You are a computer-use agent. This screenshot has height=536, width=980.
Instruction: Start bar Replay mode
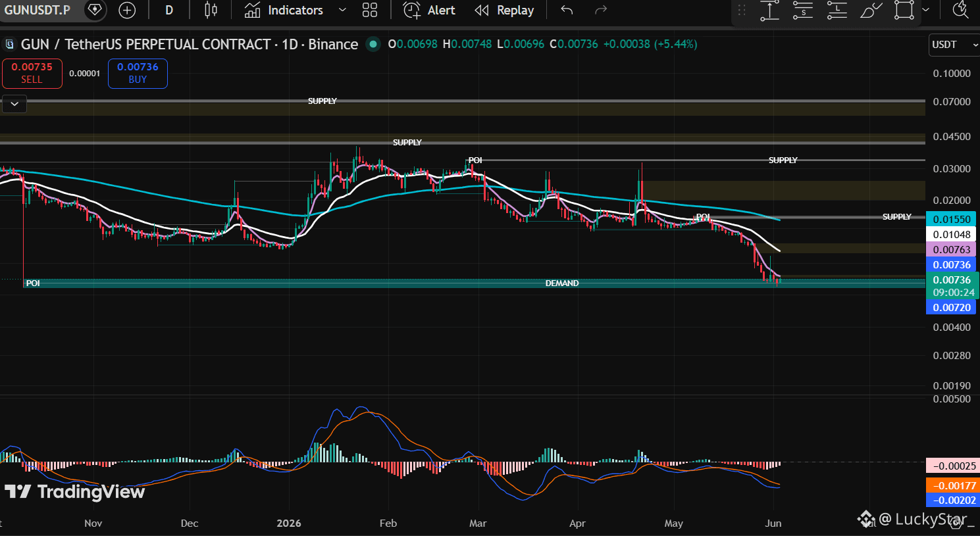pos(505,10)
